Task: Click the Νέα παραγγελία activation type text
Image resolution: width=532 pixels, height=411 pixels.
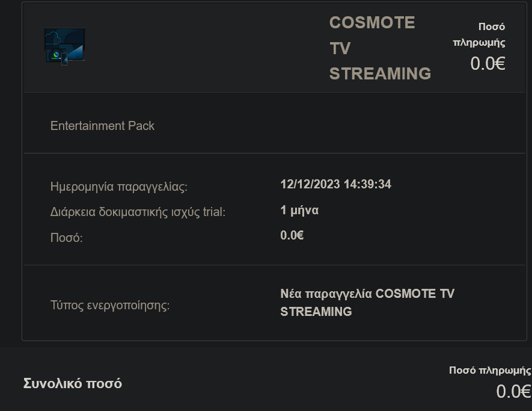Action: tap(326, 294)
